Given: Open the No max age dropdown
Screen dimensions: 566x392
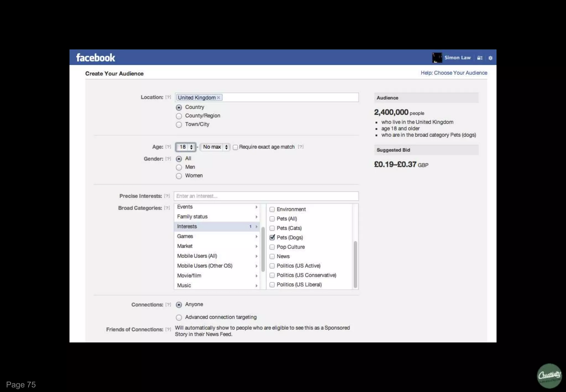Looking at the screenshot, I should tap(215, 147).
